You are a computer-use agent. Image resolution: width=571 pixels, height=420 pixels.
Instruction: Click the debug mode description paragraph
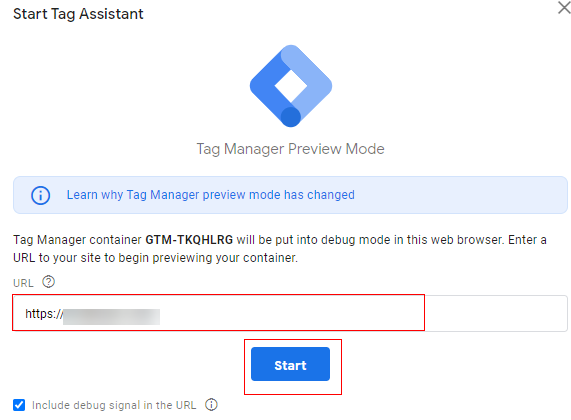tap(280, 249)
